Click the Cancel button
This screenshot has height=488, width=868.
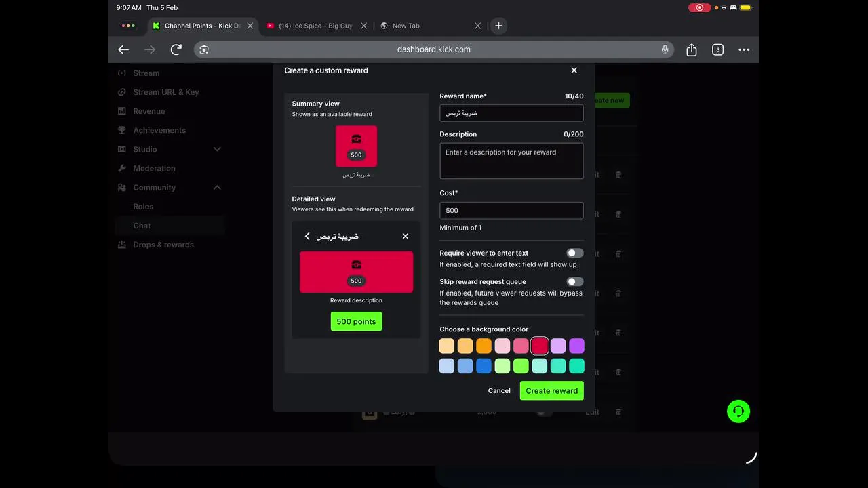tap(499, 390)
